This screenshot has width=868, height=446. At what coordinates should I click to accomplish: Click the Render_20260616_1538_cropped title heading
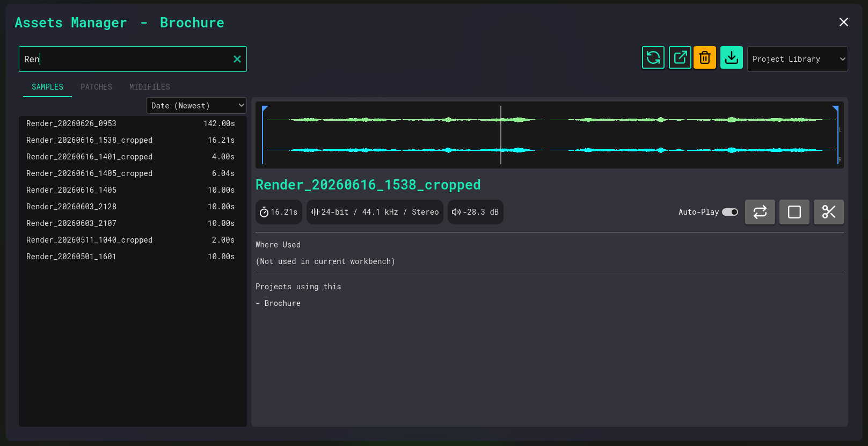368,185
